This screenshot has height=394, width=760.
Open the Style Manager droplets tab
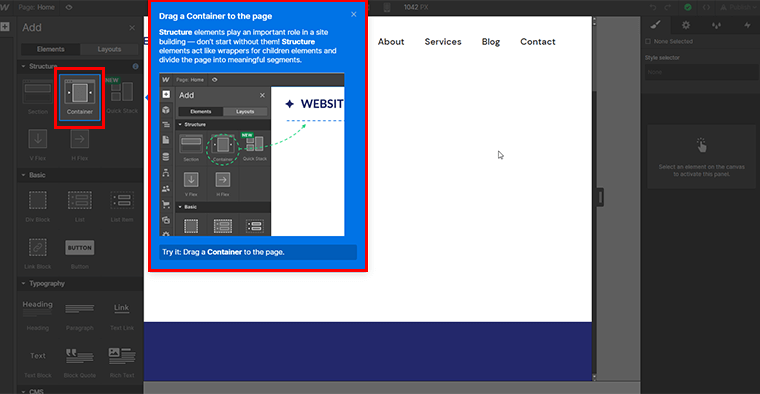[716, 25]
